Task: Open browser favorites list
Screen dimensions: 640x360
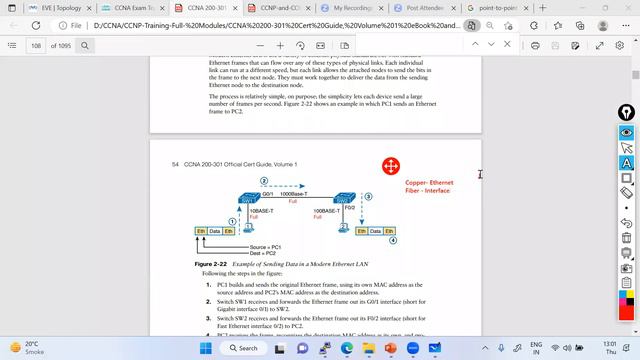Action: (x=558, y=26)
